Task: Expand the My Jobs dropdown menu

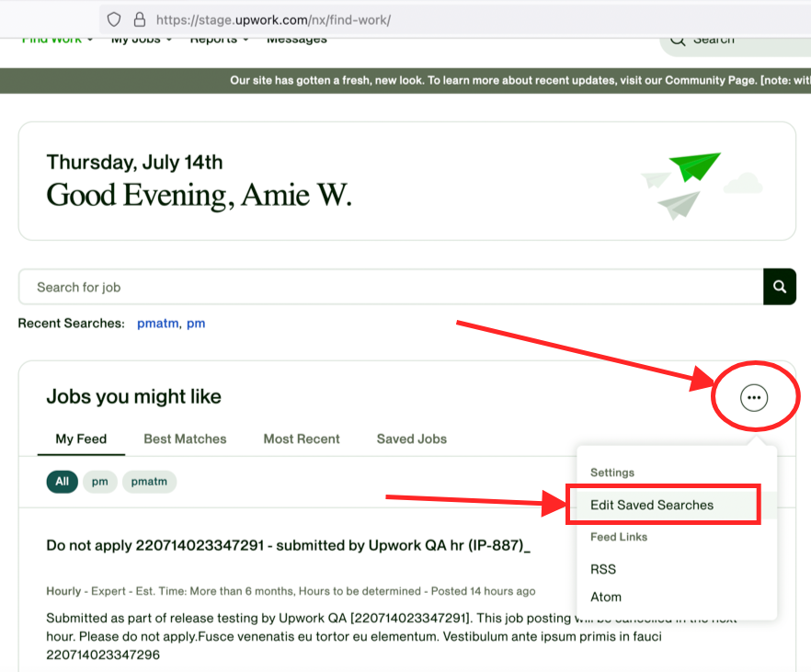Action: pos(142,40)
